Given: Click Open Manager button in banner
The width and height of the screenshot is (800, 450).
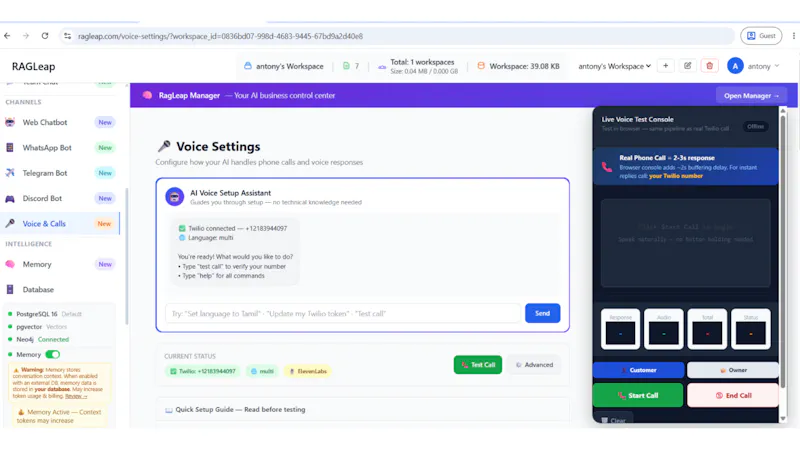Looking at the screenshot, I should coord(751,95).
